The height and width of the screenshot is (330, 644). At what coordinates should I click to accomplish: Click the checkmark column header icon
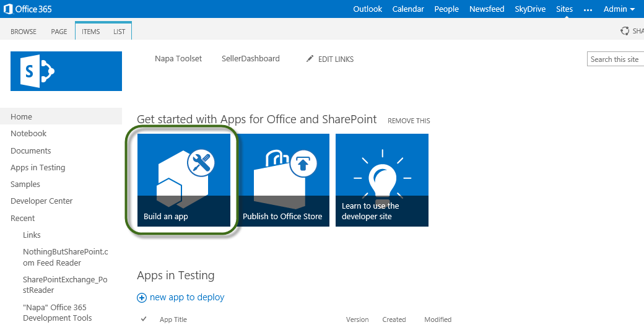(143, 319)
